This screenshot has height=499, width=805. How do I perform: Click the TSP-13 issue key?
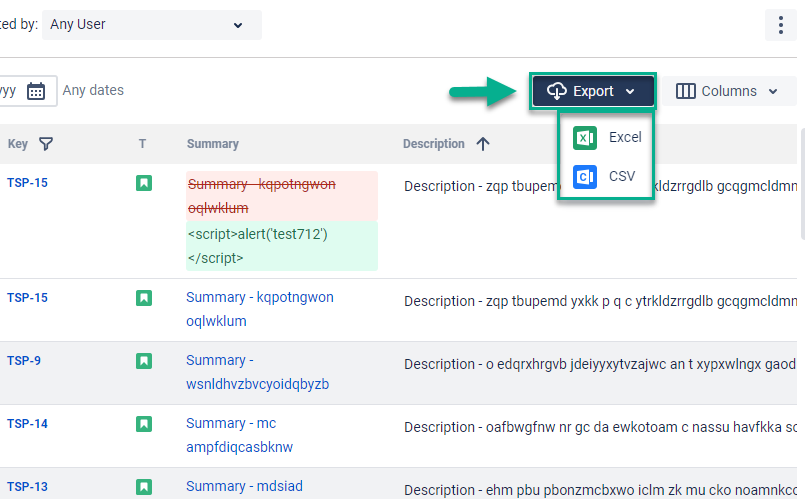27,487
